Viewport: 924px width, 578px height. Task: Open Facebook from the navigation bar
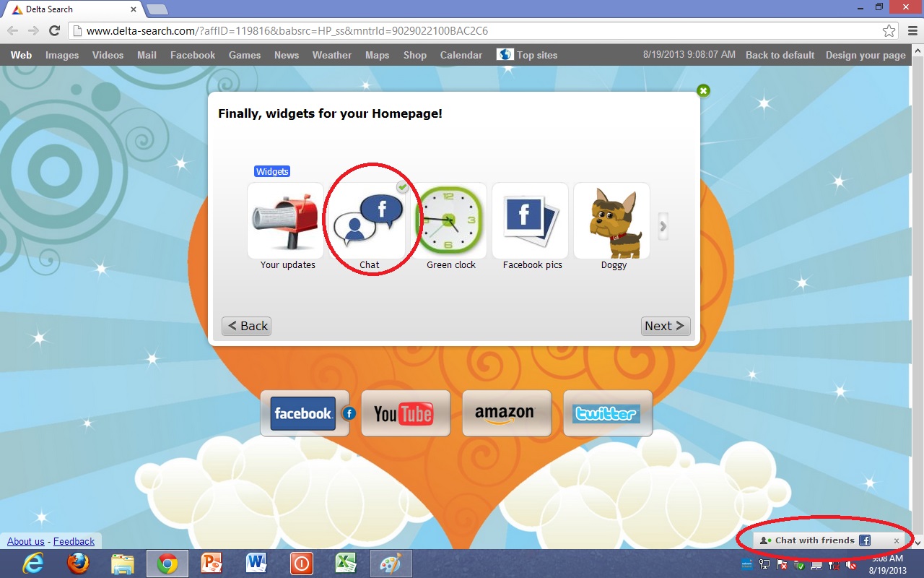[193, 55]
